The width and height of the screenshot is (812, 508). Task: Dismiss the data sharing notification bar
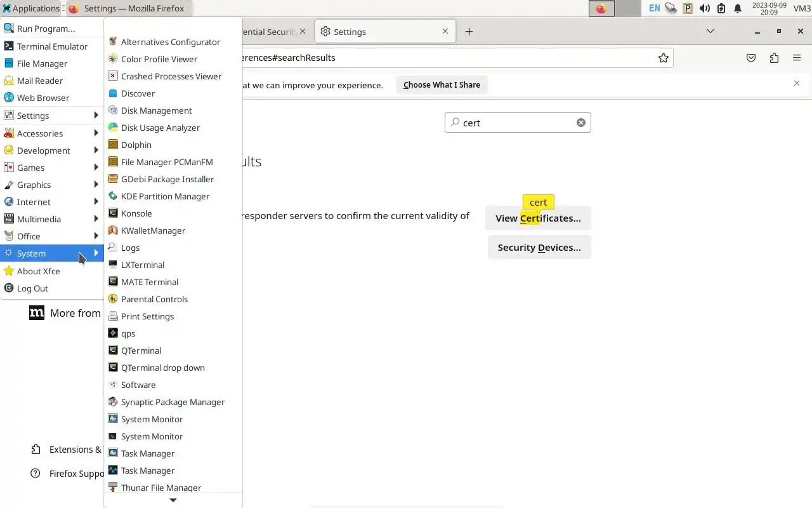tap(797, 83)
